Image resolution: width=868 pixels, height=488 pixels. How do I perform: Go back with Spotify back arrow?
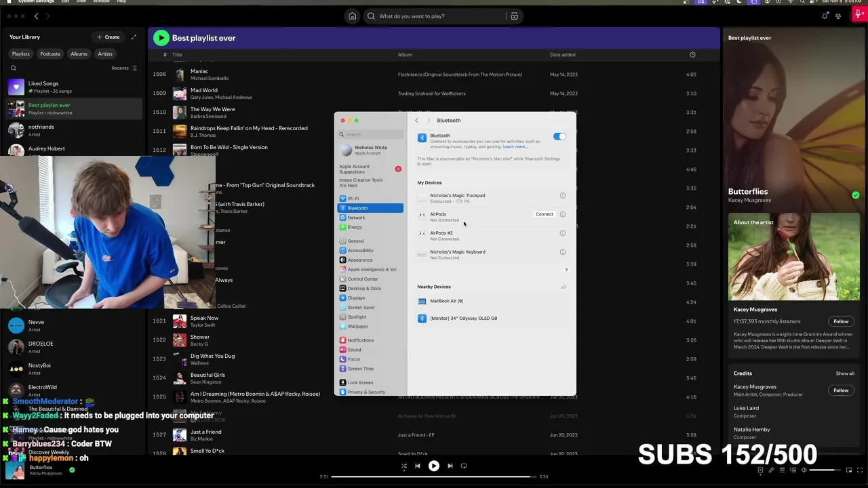coord(37,16)
